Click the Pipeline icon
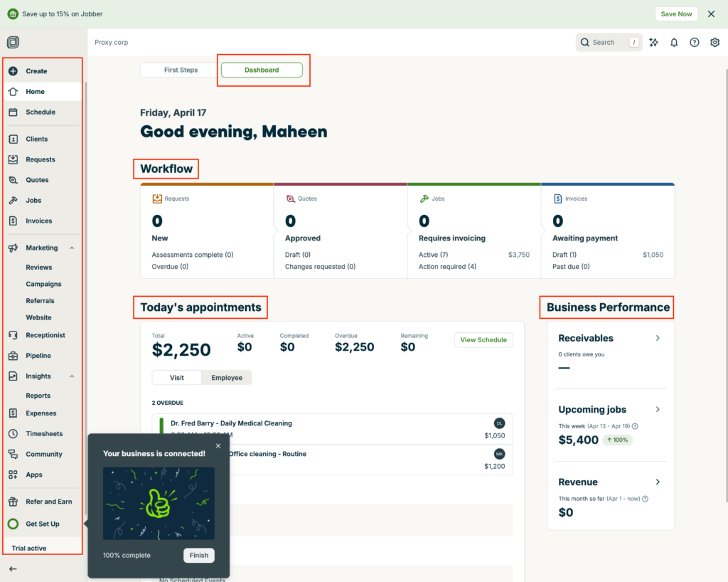Image resolution: width=728 pixels, height=582 pixels. click(x=13, y=355)
